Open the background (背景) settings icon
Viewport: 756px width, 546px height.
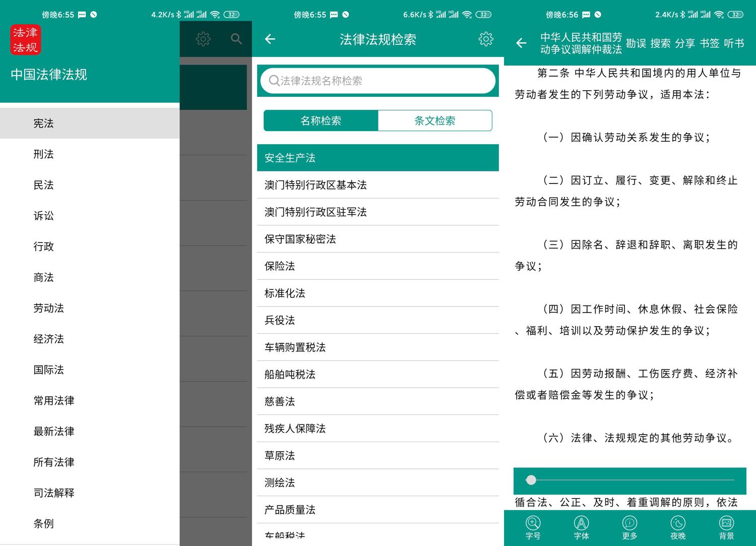[x=726, y=527]
